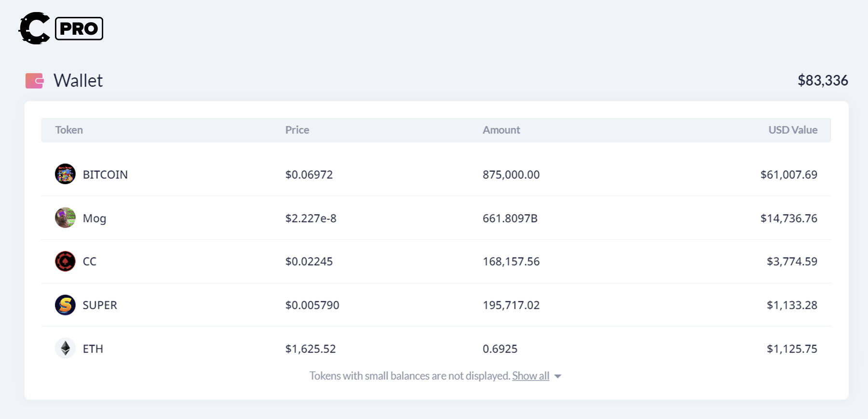The image size is (868, 419).
Task: Click the C logo icon
Action: 34,28
